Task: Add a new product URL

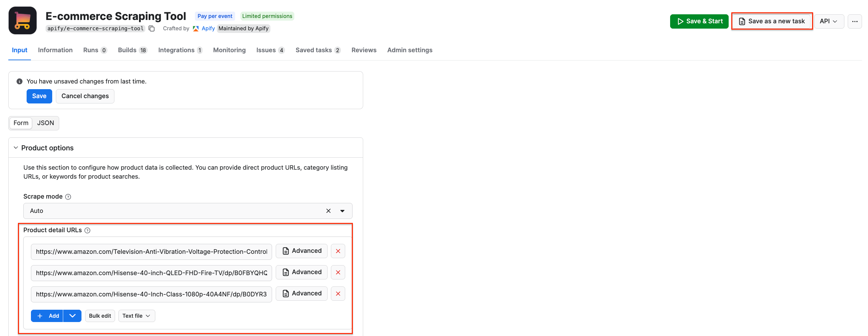Action: (47, 316)
